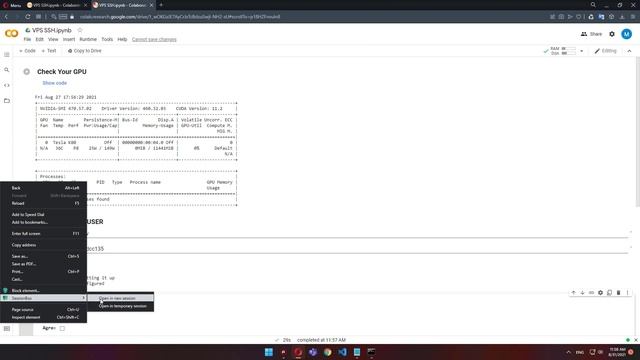
Task: Choose Inspect element in context menu
Action: (x=44, y=317)
